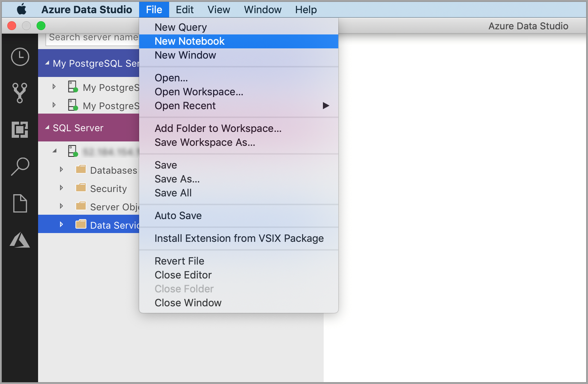The height and width of the screenshot is (384, 588).
Task: Open the Search magnifier icon
Action: click(x=20, y=166)
